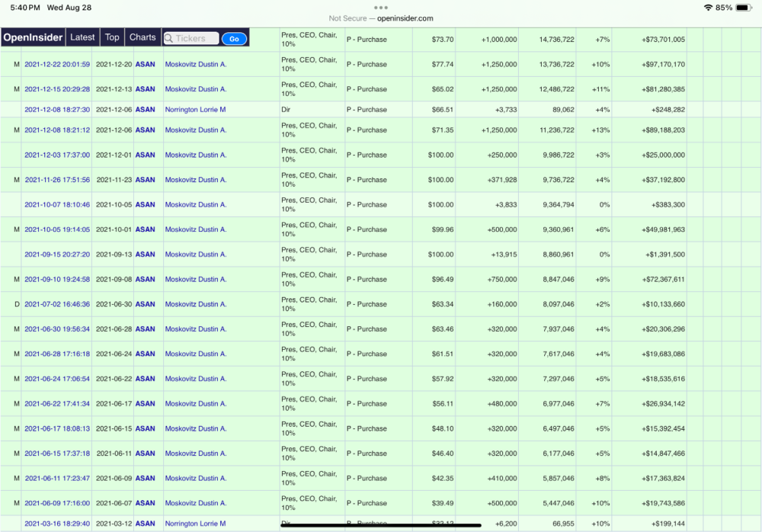
Task: Tap the openinsider.com address bar
Action: [x=381, y=18]
